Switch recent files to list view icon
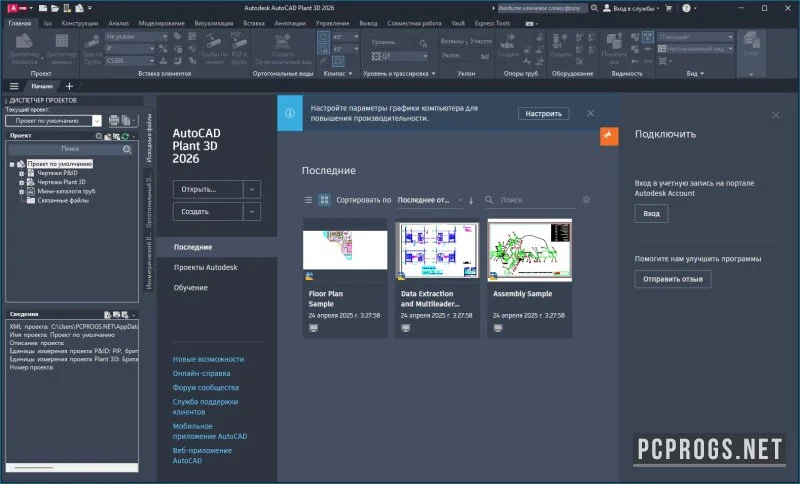The height and width of the screenshot is (484, 800). tap(308, 200)
